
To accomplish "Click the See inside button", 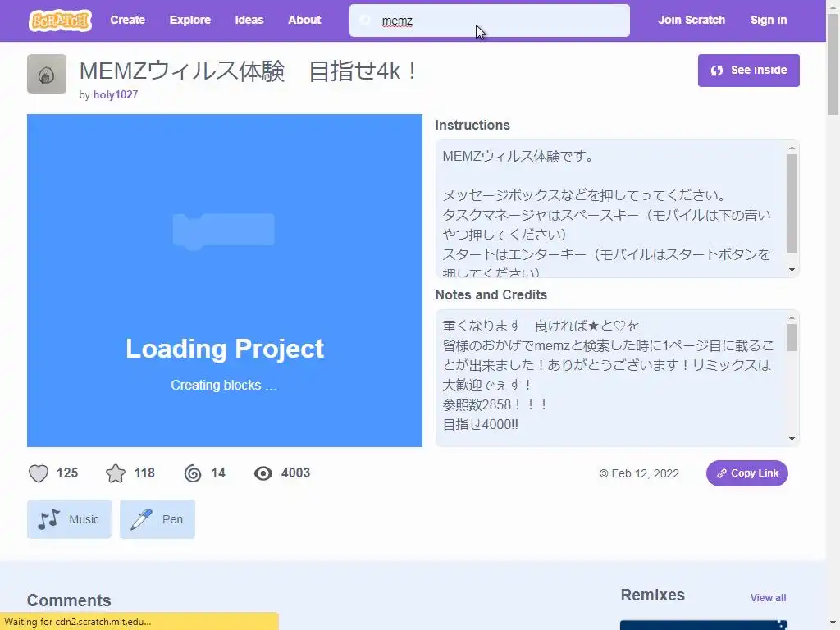I will click(x=748, y=71).
